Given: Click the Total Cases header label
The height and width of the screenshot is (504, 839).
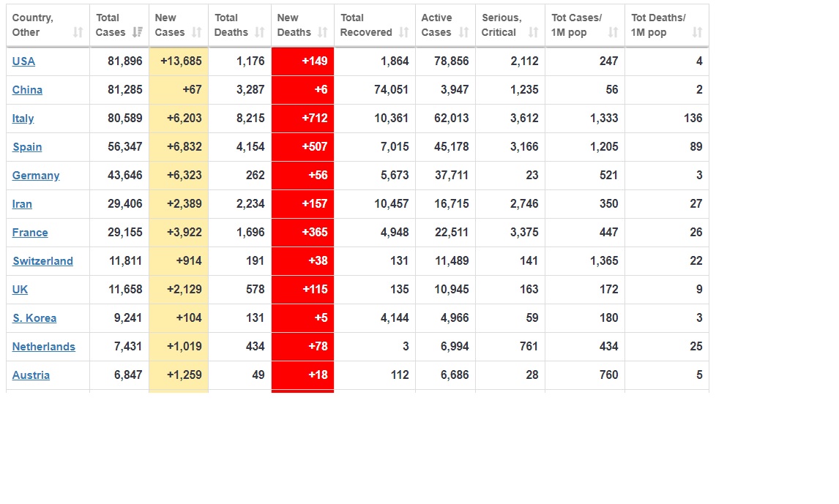Looking at the screenshot, I should (111, 25).
